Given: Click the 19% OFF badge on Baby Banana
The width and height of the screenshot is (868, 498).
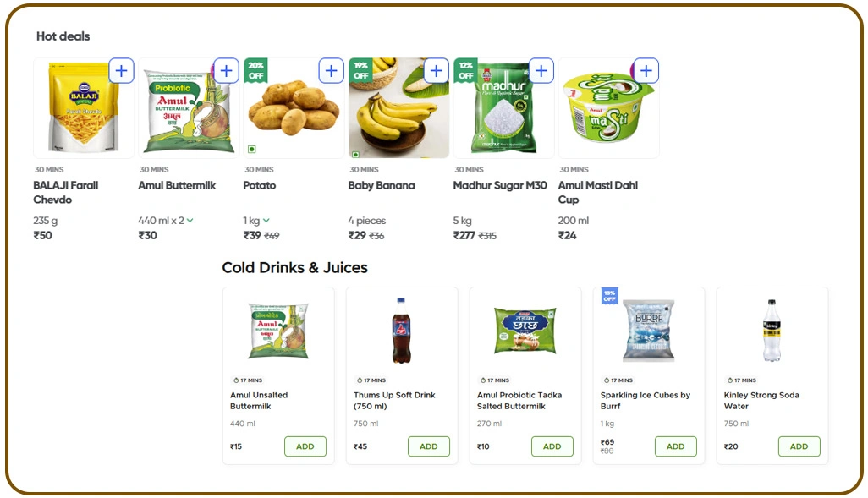Looking at the screenshot, I should [360, 69].
